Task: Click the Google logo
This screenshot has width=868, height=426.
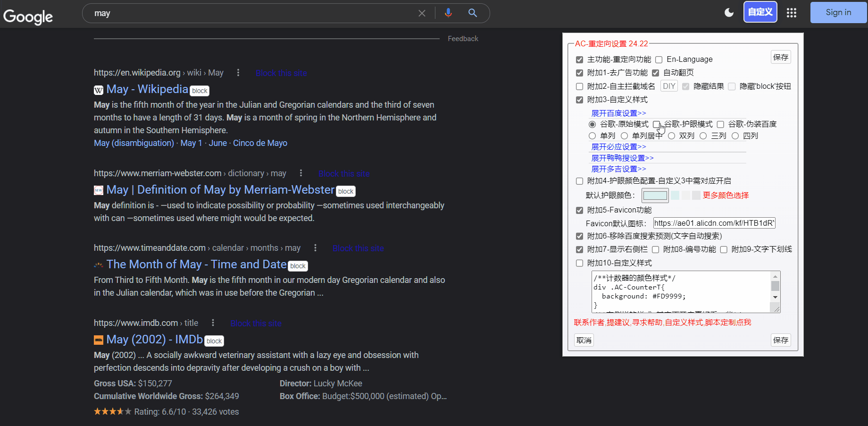Action: tap(28, 17)
